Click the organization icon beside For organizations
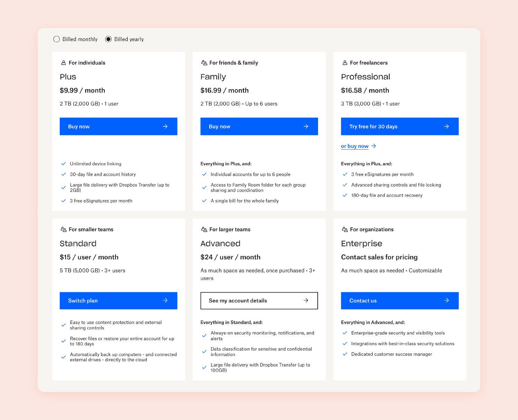Image resolution: width=518 pixels, height=420 pixels. 345,229
